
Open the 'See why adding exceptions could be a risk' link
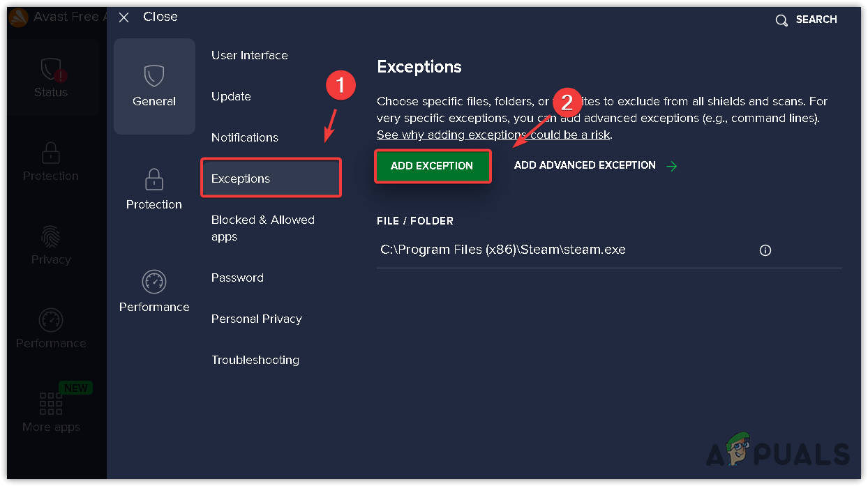tap(493, 135)
